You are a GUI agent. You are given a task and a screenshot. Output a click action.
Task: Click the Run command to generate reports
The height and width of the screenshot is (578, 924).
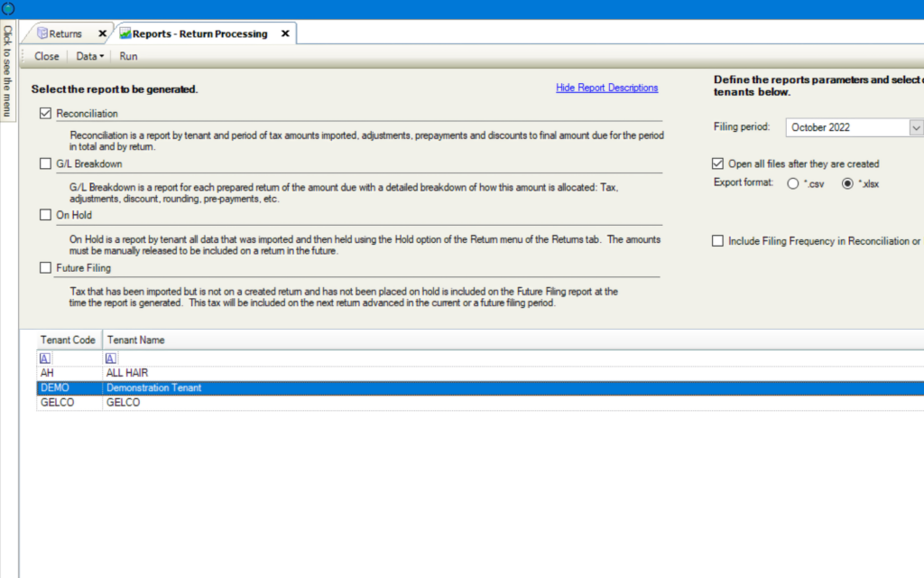(127, 56)
